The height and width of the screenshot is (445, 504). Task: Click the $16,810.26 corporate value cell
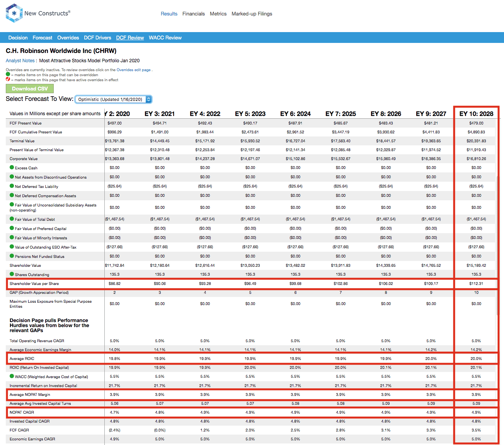coord(476,159)
